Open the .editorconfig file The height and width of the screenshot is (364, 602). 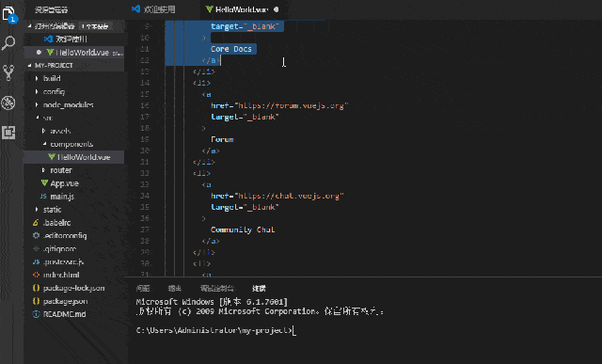point(65,235)
